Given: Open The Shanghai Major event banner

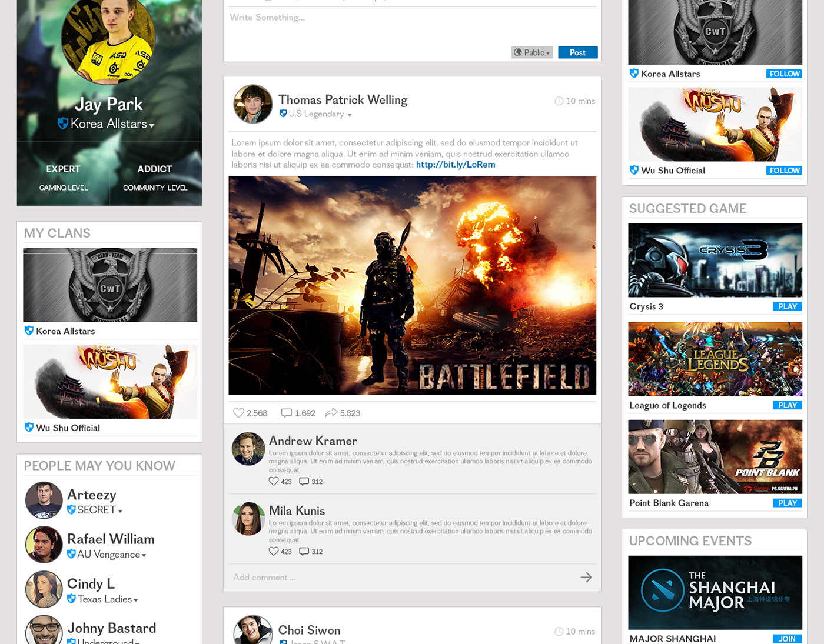Looking at the screenshot, I should 715,593.
